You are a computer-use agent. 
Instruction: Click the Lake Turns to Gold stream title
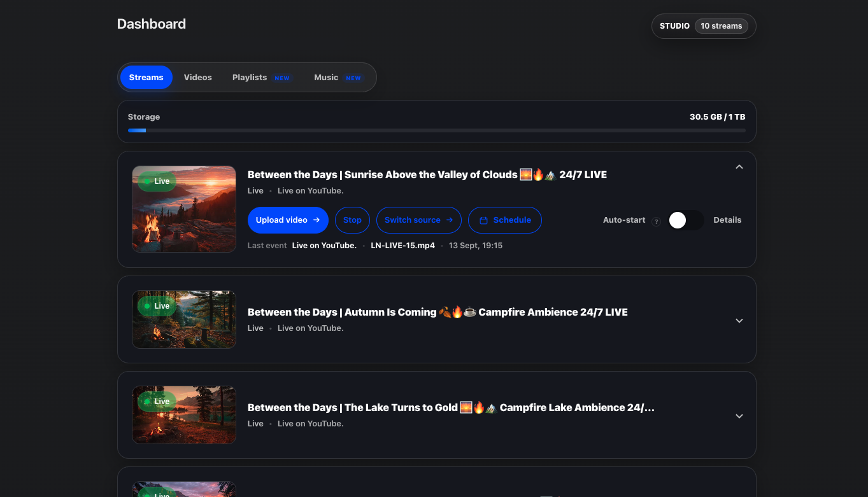pos(451,407)
